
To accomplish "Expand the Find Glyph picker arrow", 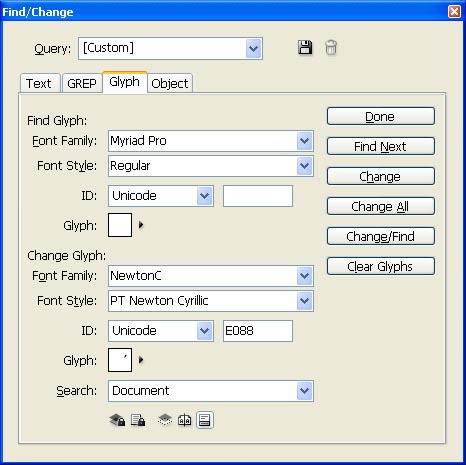I will [141, 225].
